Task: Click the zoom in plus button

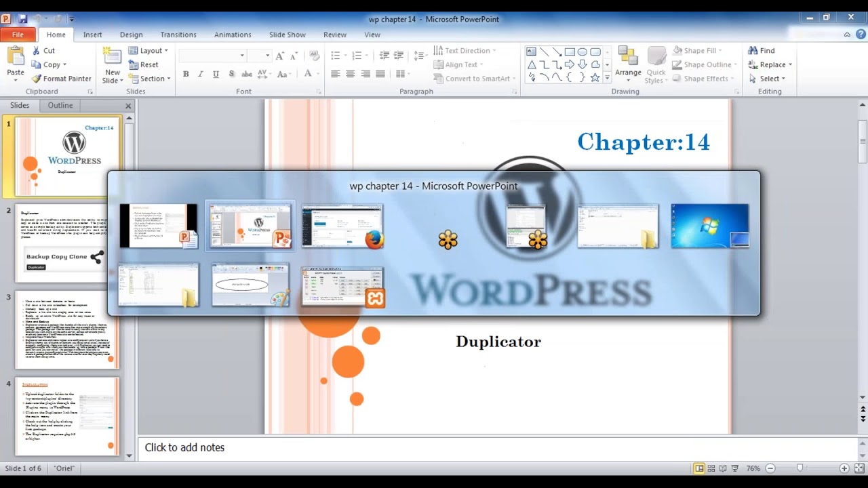Action: tap(844, 468)
